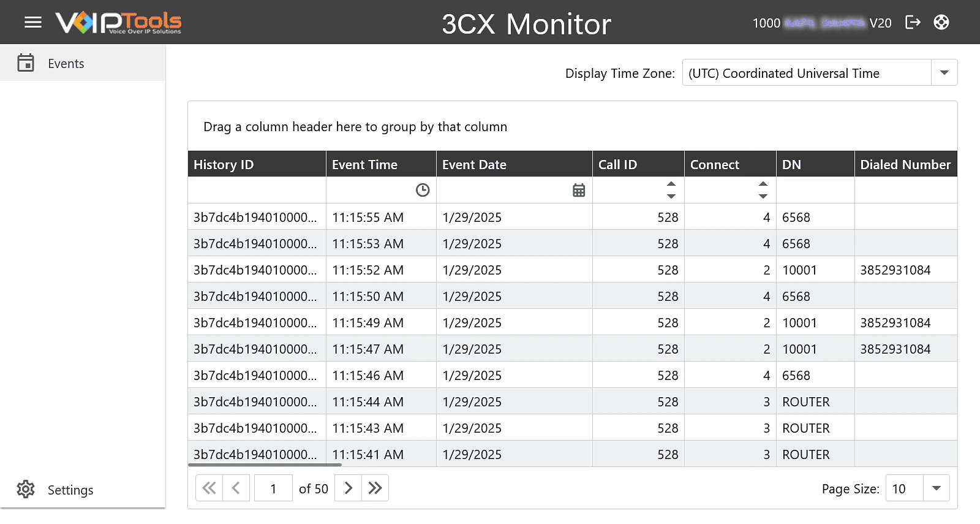Sort by Event Date column header
Viewport: 980px width, 524px height.
(x=514, y=164)
